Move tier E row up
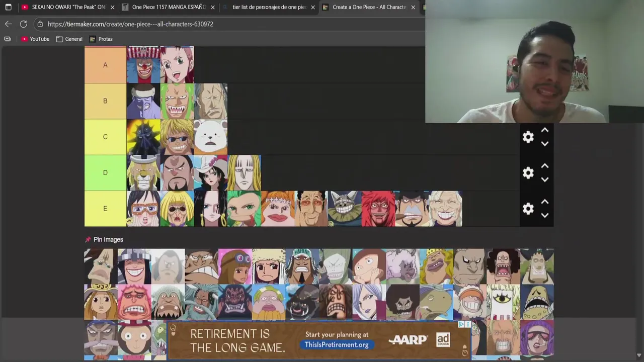This screenshot has width=644, height=362. [544, 202]
